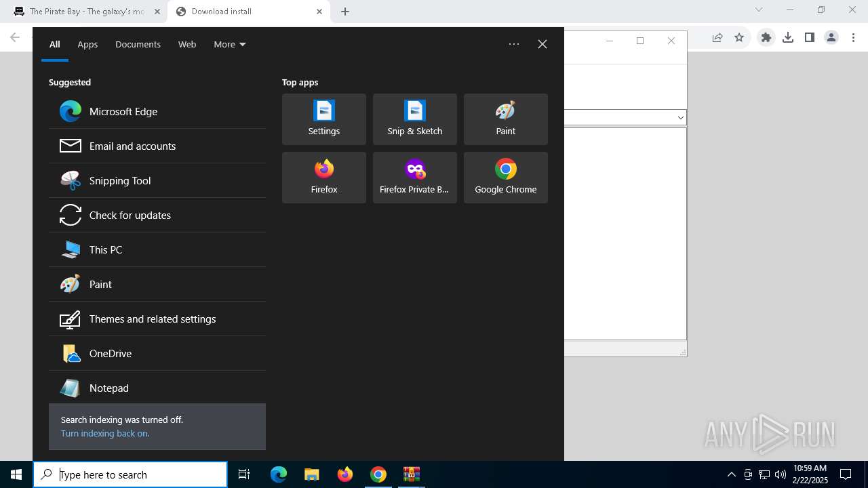
Task: Share this page icon in Chrome
Action: coord(717,38)
